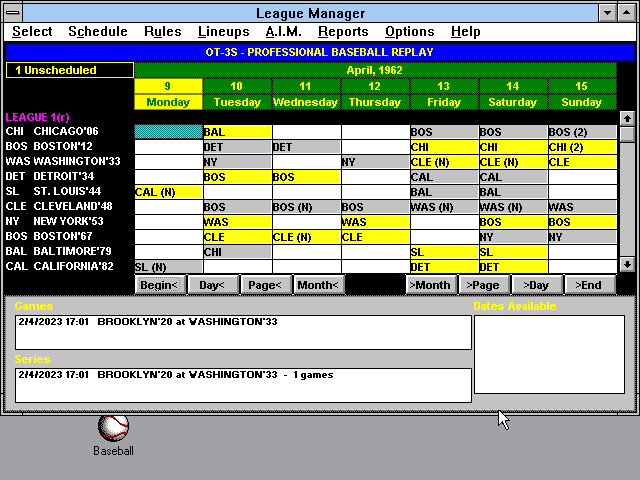Open the Reports menu
This screenshot has height=480, width=640.
(x=343, y=32)
